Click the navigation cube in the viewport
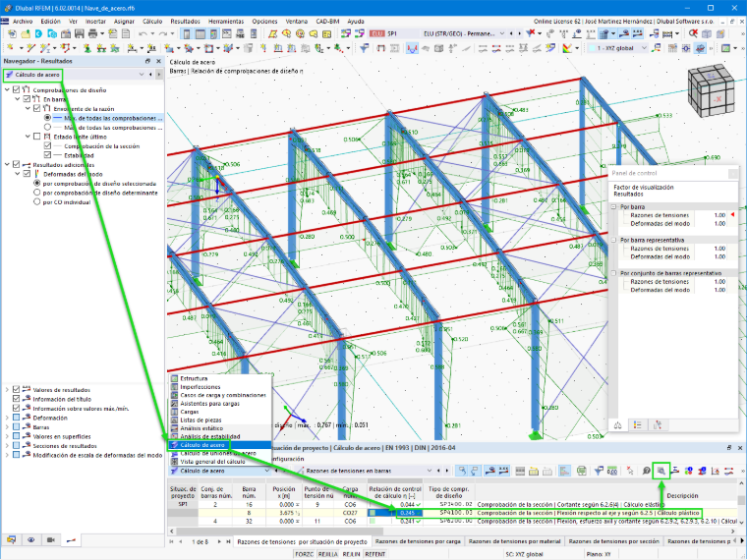Screen dimensions: 747x560 712,90
